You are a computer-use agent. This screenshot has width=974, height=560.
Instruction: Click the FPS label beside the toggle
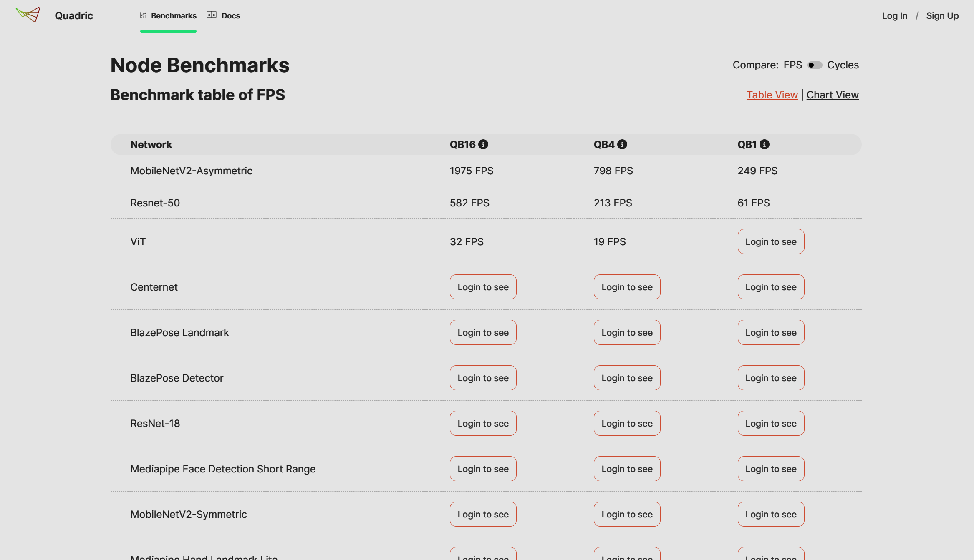(792, 65)
